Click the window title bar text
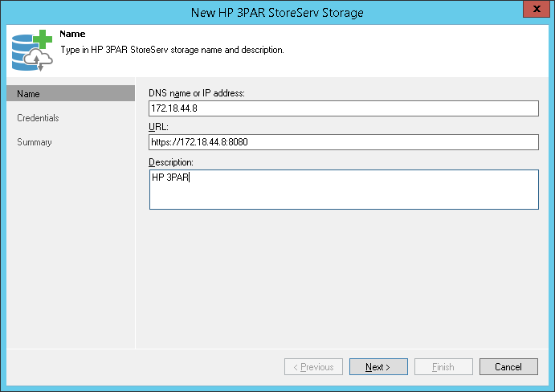The width and height of the screenshot is (555, 392). 277,12
